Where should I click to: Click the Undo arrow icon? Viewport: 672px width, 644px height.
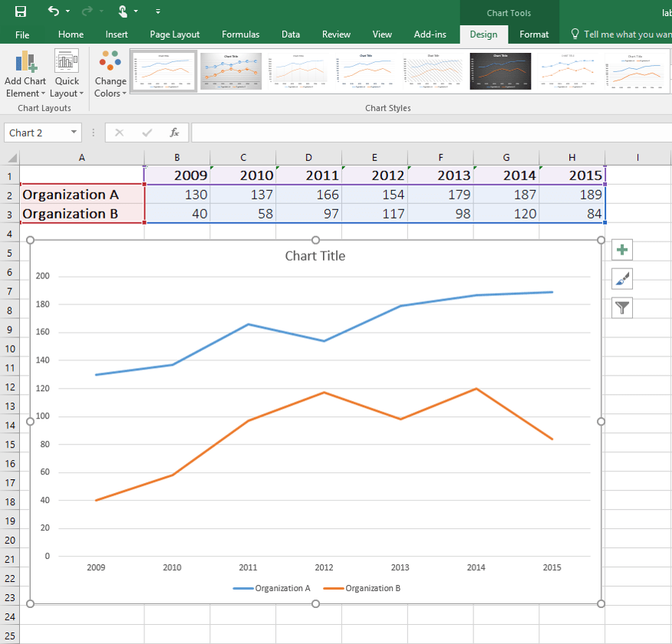(54, 11)
